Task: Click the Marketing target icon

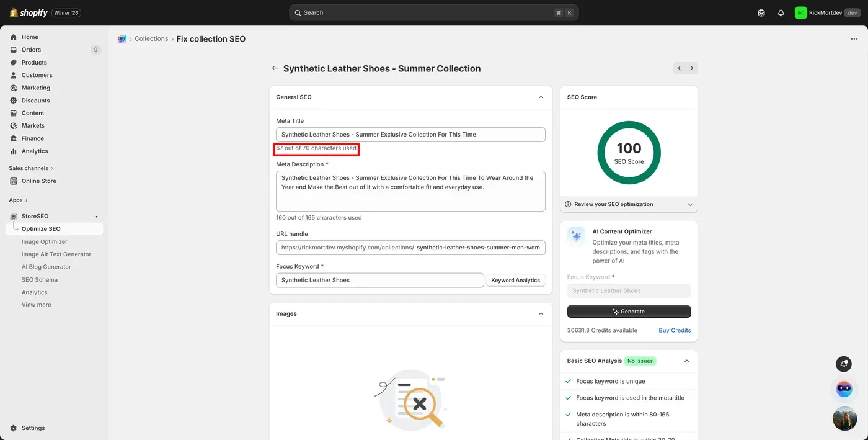Action: click(x=14, y=88)
